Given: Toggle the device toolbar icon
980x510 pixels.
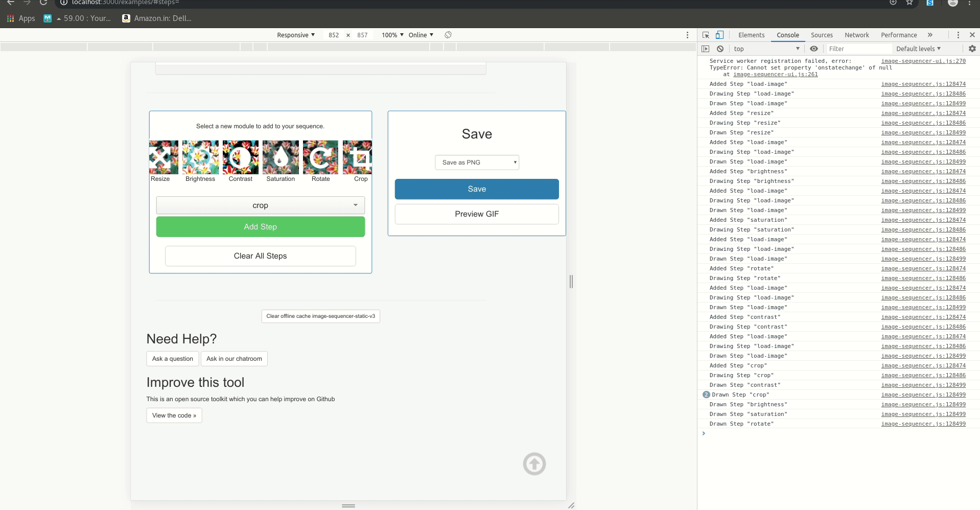Looking at the screenshot, I should pos(719,35).
